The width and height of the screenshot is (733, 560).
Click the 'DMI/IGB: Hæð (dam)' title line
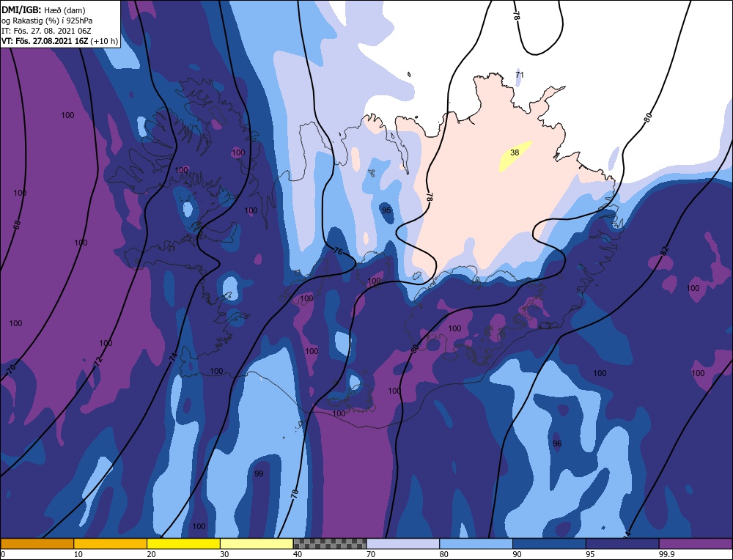43,10
